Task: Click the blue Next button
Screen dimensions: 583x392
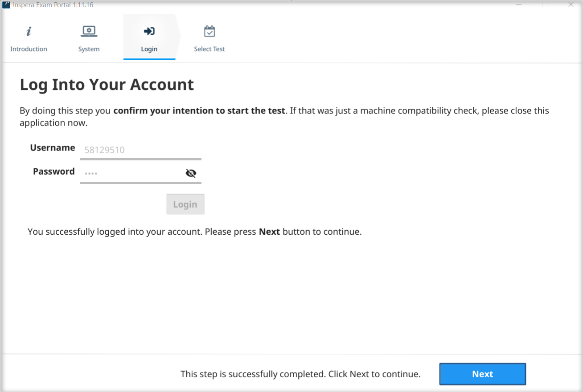Action: (483, 374)
